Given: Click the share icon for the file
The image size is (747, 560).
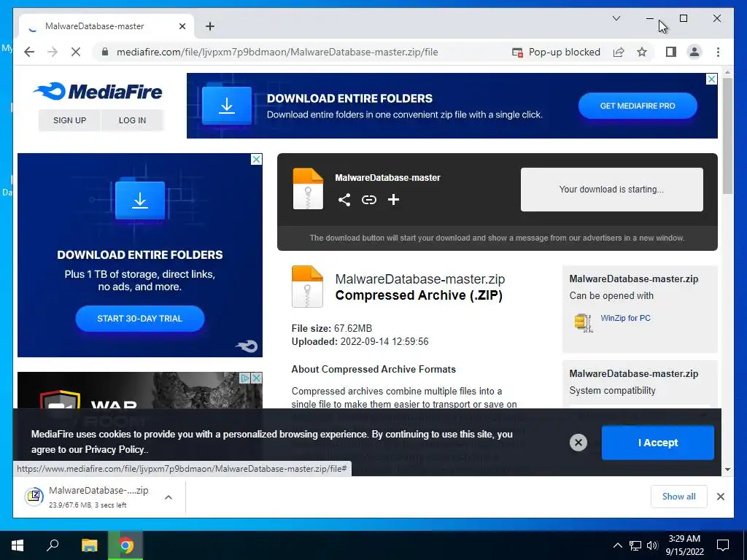Looking at the screenshot, I should tap(344, 200).
